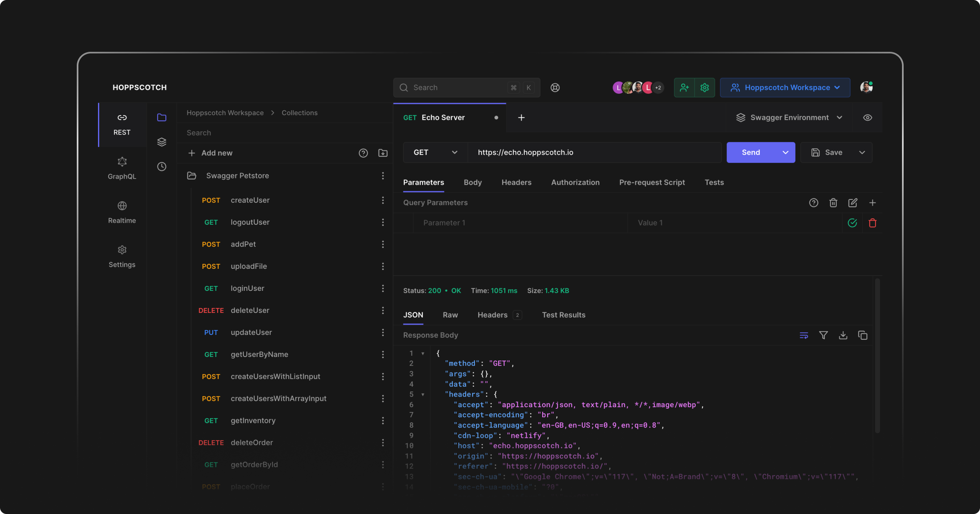Viewport: 980px width, 514px height.
Task: Toggle the delete icon for parameter row
Action: pyautogui.click(x=873, y=223)
